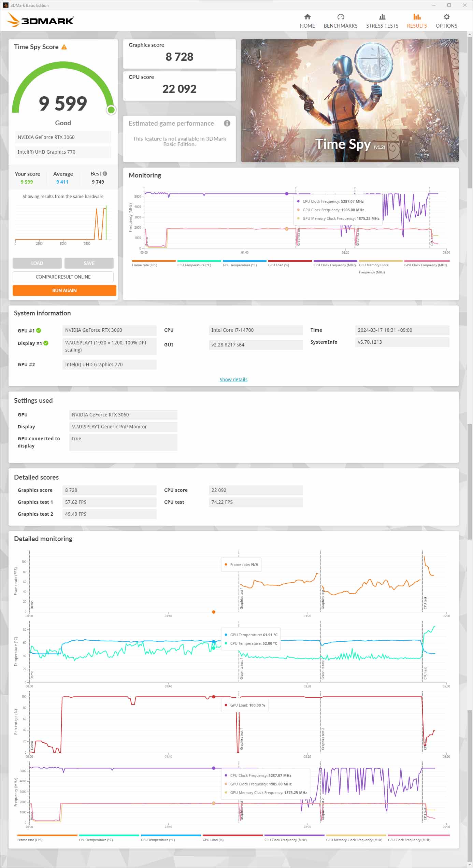Toggle GPU Load legend under Detailed monitoring
The width and height of the screenshot is (473, 868).
click(x=232, y=838)
